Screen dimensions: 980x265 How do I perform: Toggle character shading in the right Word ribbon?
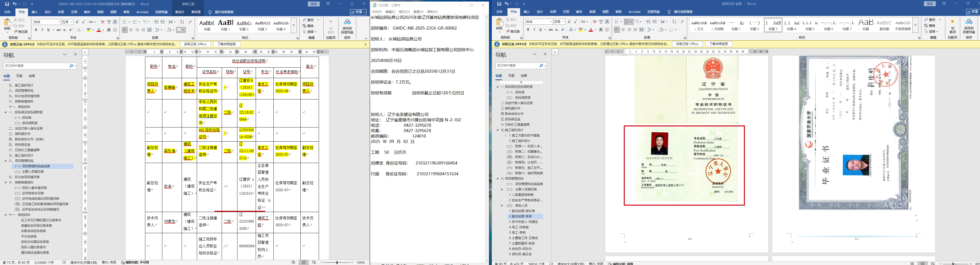[x=601, y=30]
